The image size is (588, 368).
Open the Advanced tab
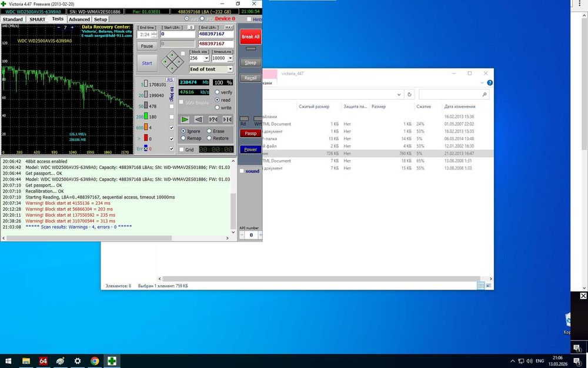tap(79, 19)
